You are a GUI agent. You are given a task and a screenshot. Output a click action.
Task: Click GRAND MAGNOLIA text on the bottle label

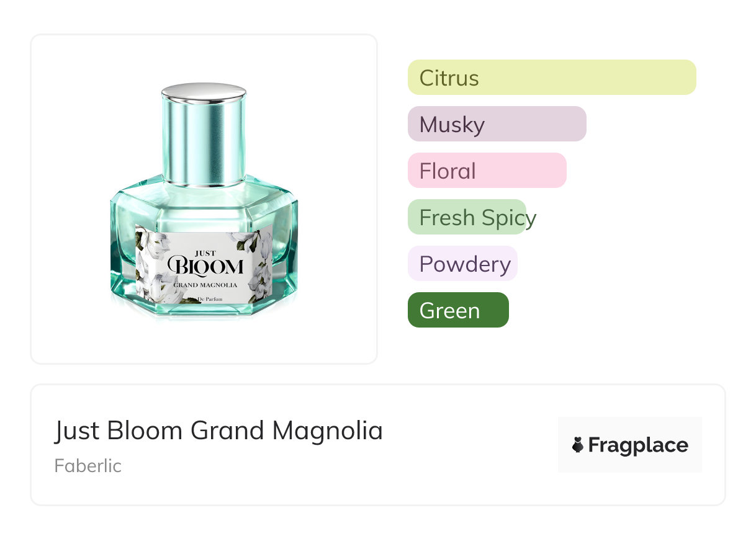pos(205,285)
